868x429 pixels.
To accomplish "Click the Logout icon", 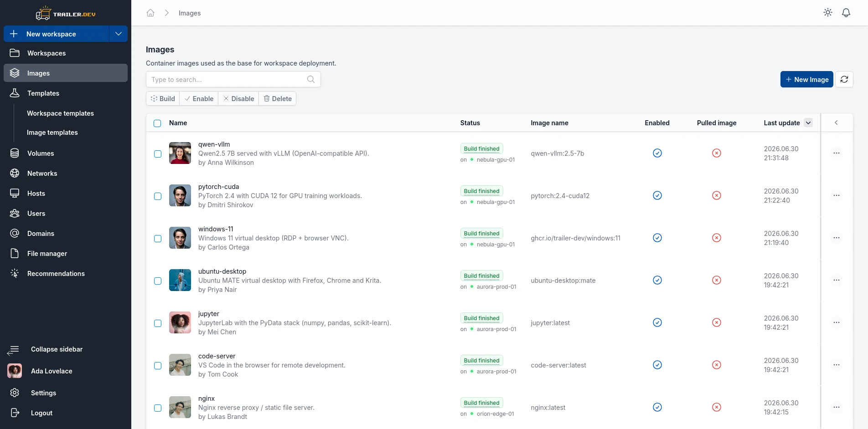I will pos(15,413).
